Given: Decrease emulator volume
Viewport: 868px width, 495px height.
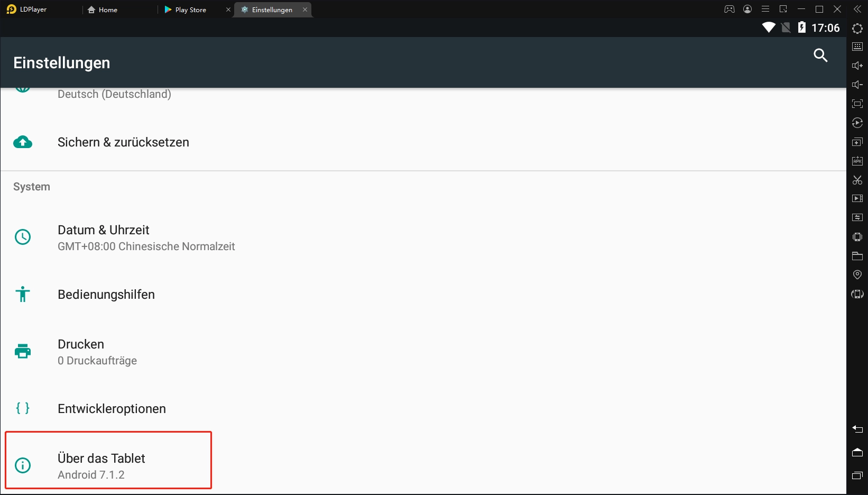Looking at the screenshot, I should 857,85.
